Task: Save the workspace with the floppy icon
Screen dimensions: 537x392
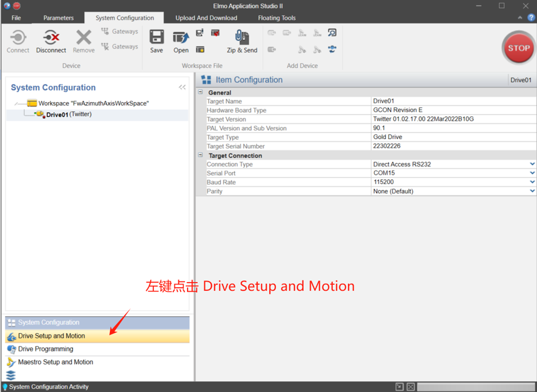Action: (x=156, y=37)
